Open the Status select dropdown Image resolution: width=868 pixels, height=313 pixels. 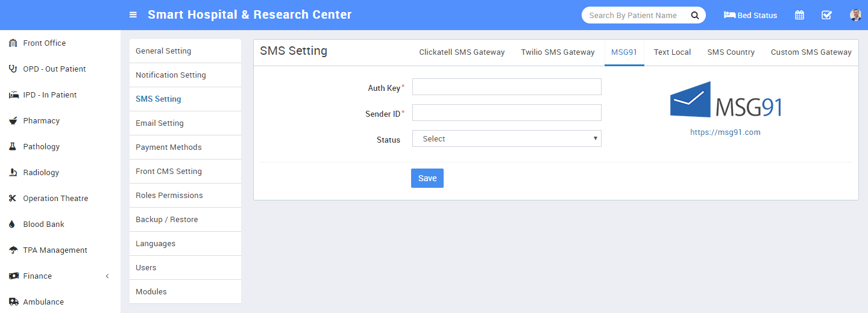pos(506,139)
